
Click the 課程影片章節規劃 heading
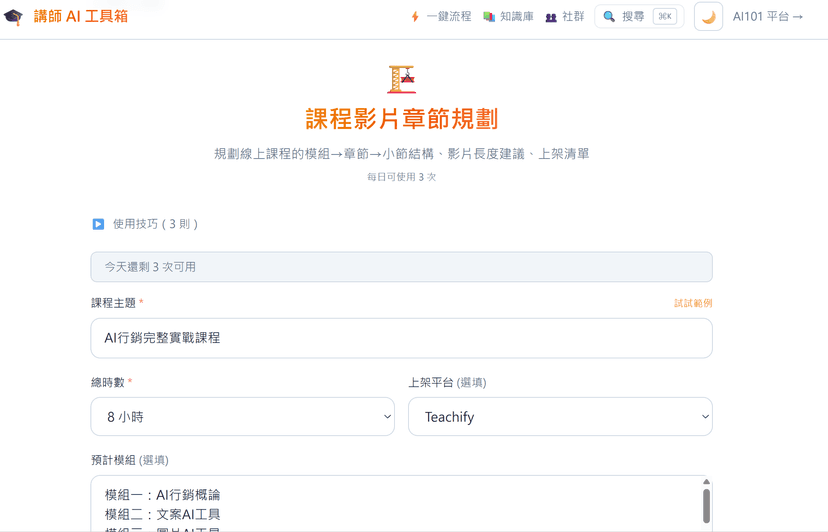click(x=402, y=119)
